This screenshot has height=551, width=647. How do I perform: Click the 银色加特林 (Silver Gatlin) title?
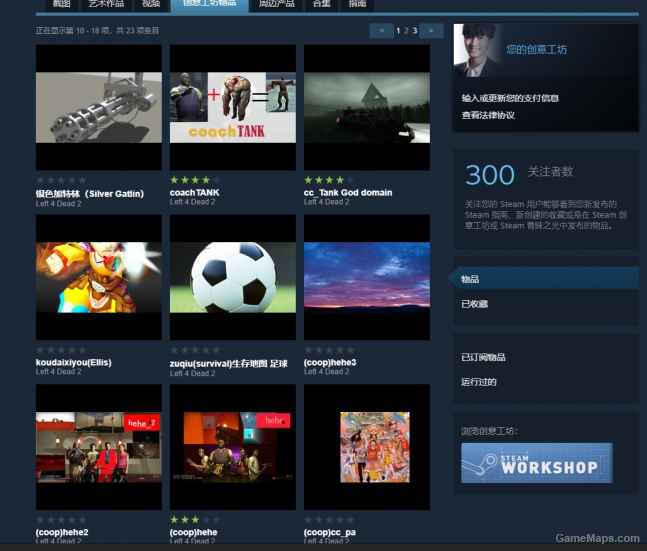tap(90, 194)
